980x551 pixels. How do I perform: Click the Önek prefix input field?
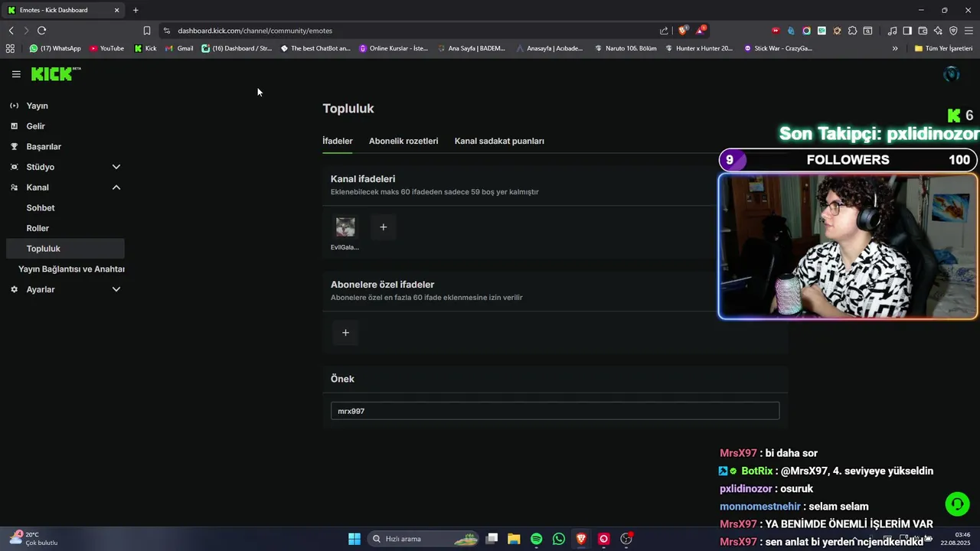[555, 411]
